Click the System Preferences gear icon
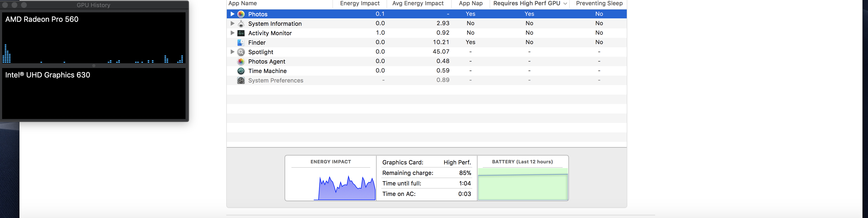This screenshot has width=868, height=218. [x=241, y=80]
